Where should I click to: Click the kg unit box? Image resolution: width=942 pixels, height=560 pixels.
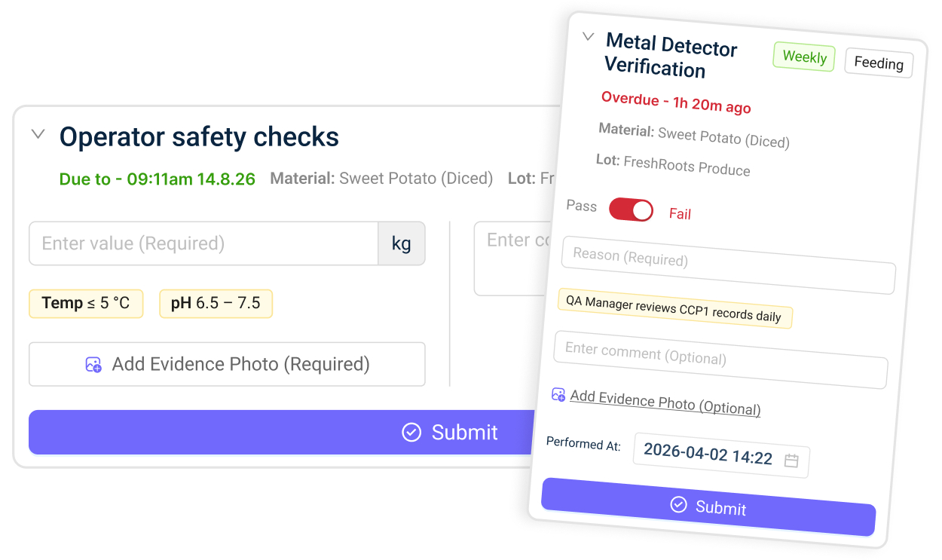coord(402,243)
